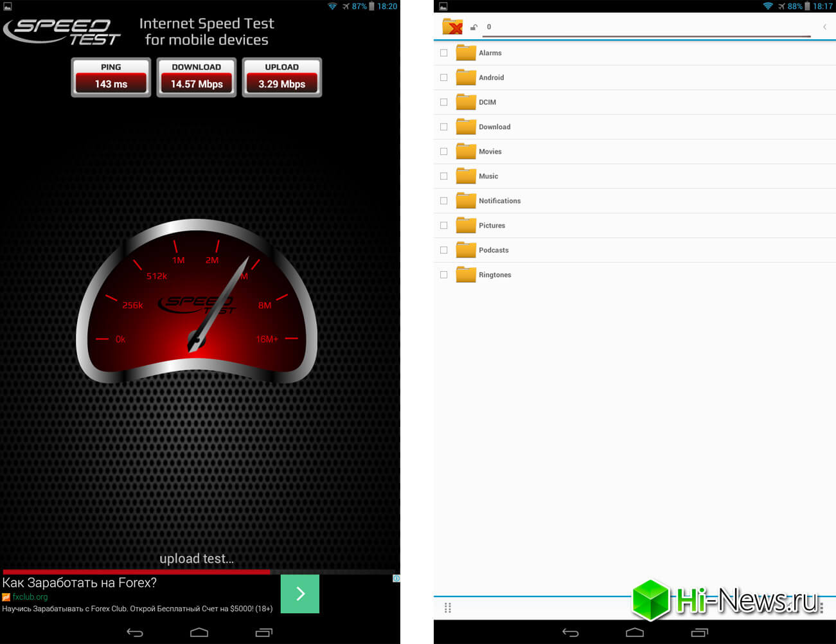The width and height of the screenshot is (836, 644).
Task: Tap the UPLOAD speed result box
Action: click(x=281, y=78)
